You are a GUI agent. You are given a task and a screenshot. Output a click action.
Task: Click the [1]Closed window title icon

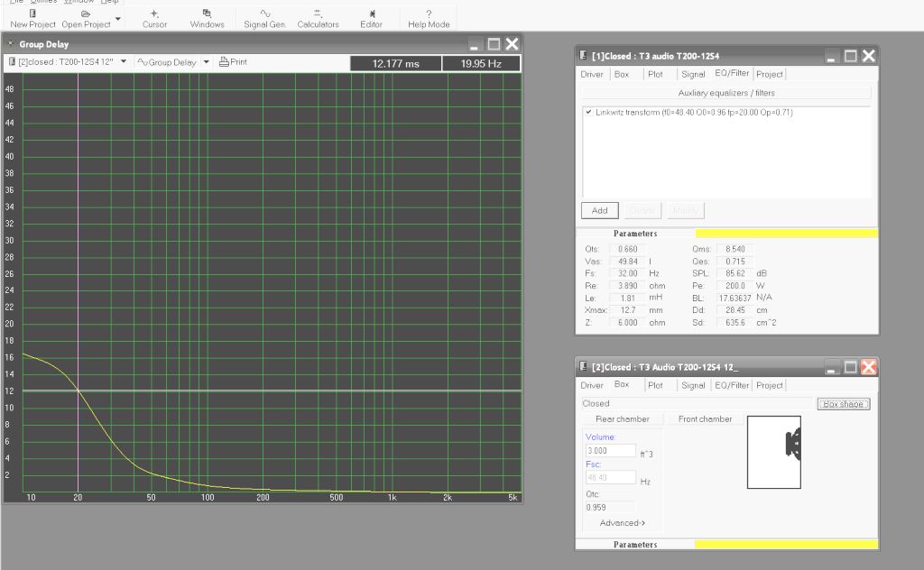[x=584, y=55]
